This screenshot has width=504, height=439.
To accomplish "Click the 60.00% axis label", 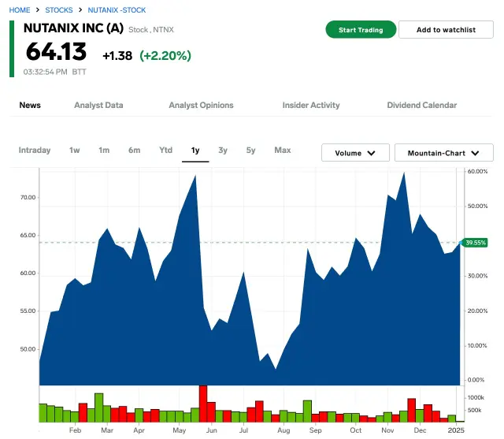I will 477,171.
